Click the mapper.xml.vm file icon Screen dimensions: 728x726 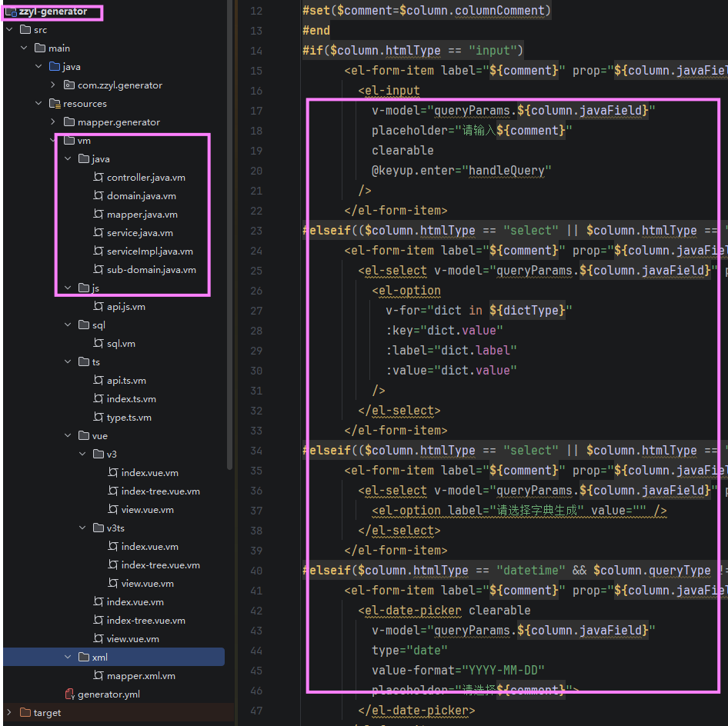[98, 675]
